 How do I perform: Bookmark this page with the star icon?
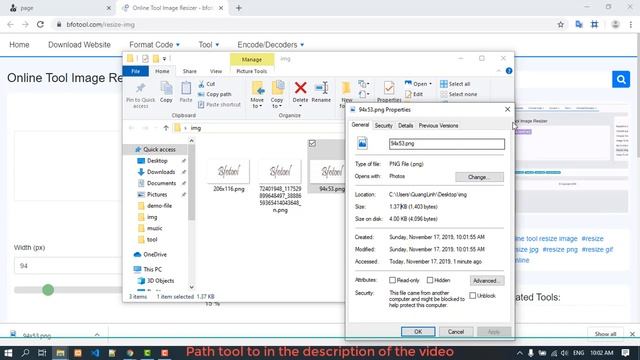[560, 24]
